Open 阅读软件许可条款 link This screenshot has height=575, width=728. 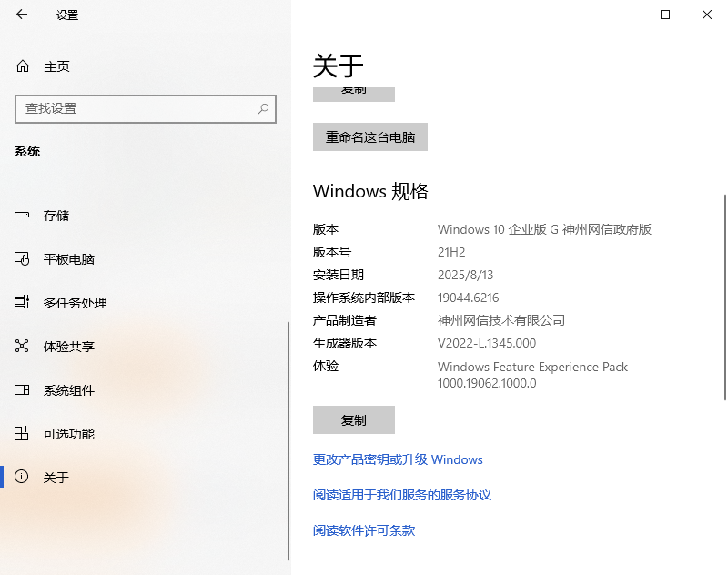[x=364, y=530]
